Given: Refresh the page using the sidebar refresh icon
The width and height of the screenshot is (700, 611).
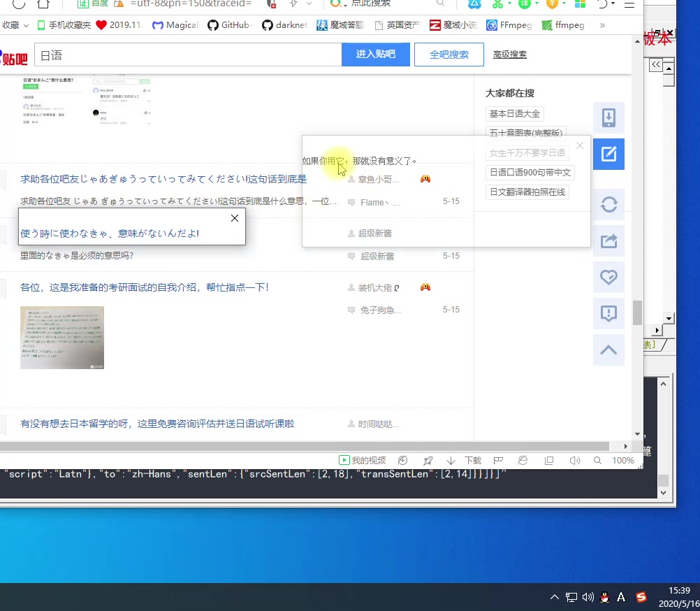Looking at the screenshot, I should pos(608,204).
